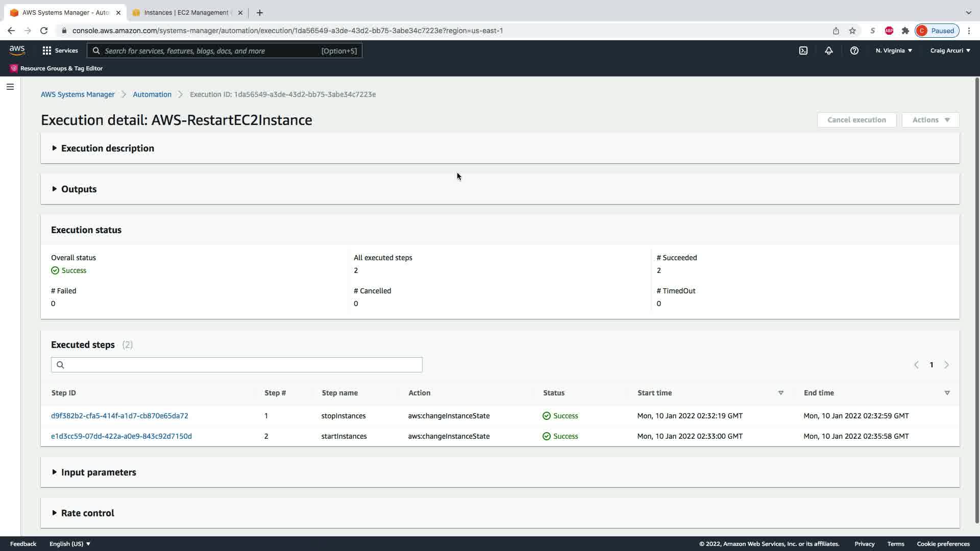Open the Services grid menu

pyautogui.click(x=60, y=51)
